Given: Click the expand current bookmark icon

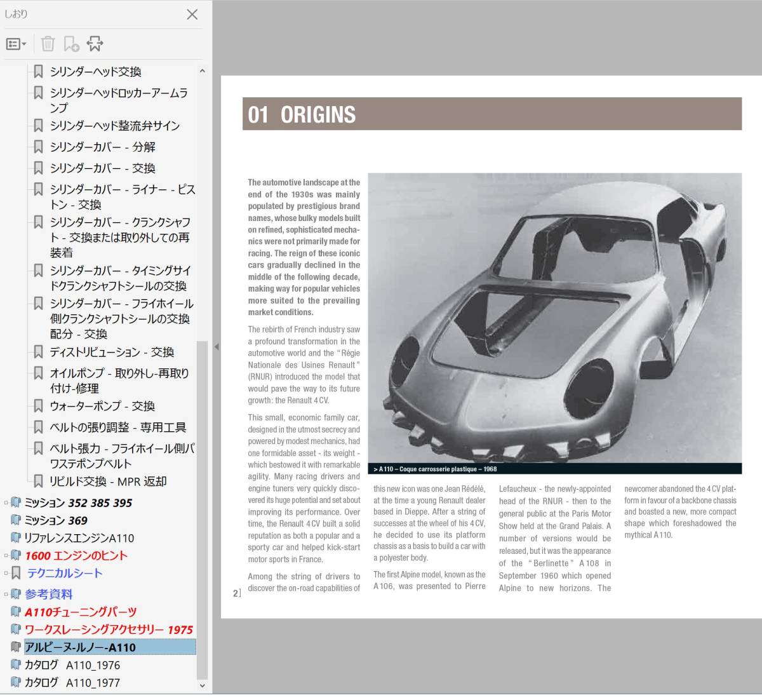Looking at the screenshot, I should [x=95, y=44].
